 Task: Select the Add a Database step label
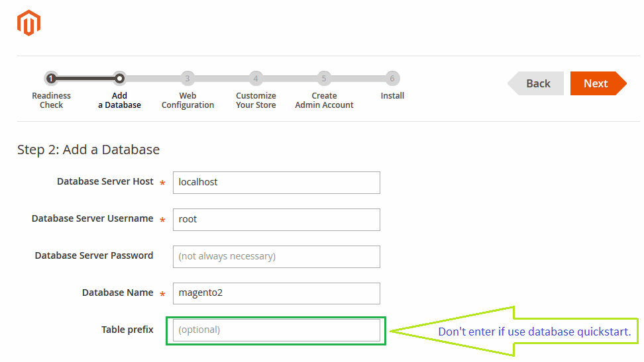pyautogui.click(x=119, y=101)
